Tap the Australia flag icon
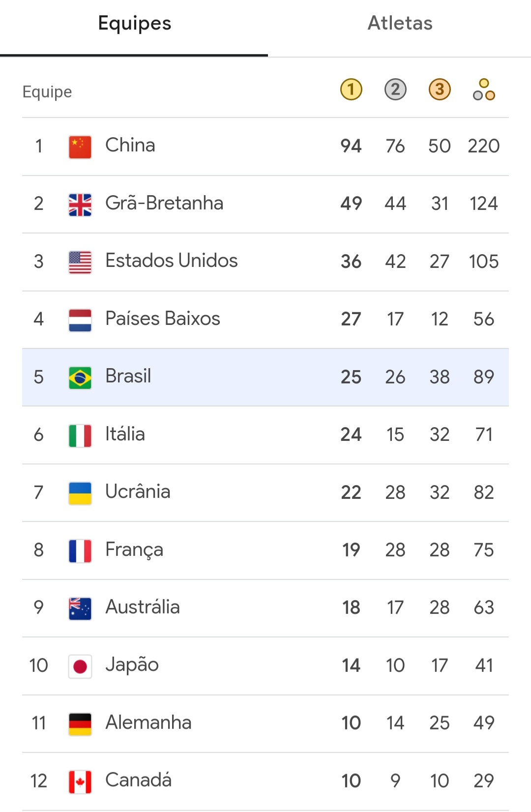The width and height of the screenshot is (531, 812). 80,609
